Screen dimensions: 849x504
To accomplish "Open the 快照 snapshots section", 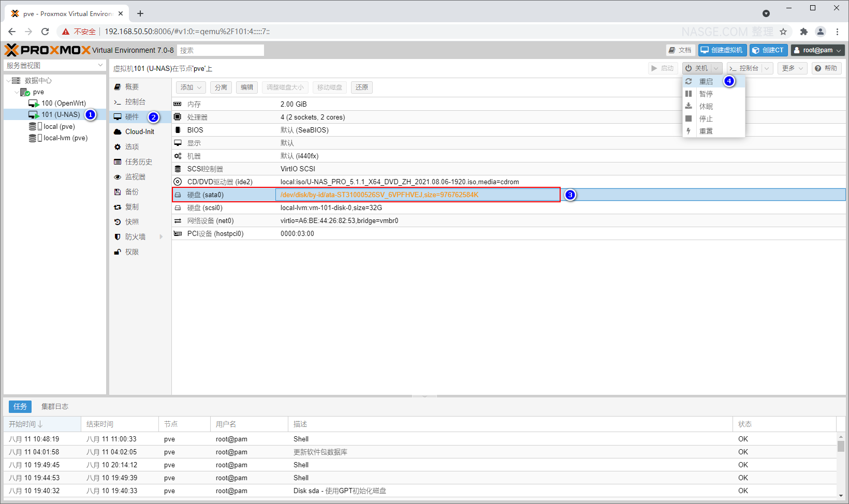I will [x=140, y=222].
